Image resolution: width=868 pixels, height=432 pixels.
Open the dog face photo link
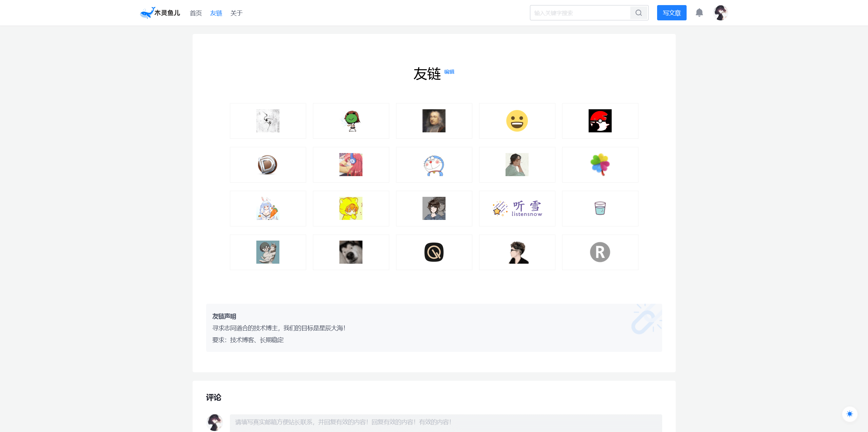coord(351,252)
